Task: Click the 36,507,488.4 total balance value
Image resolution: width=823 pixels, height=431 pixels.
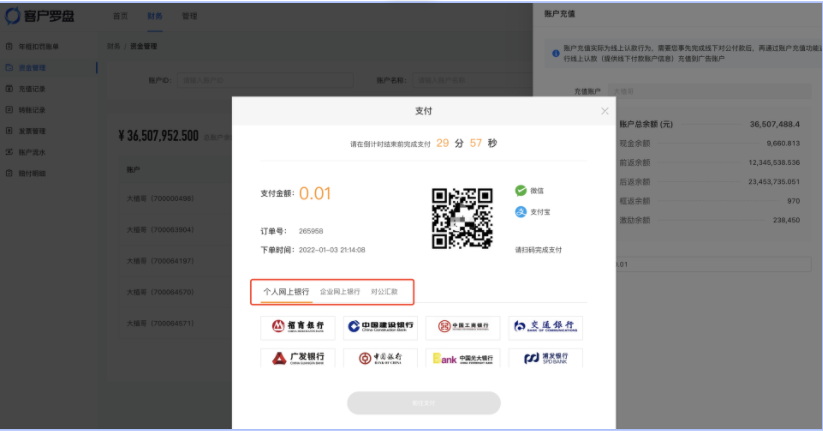Action: click(775, 124)
